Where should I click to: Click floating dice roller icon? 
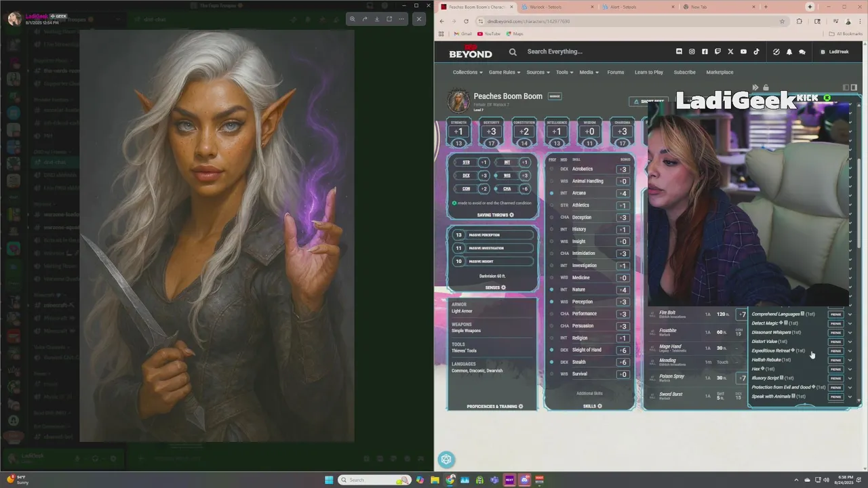[446, 460]
